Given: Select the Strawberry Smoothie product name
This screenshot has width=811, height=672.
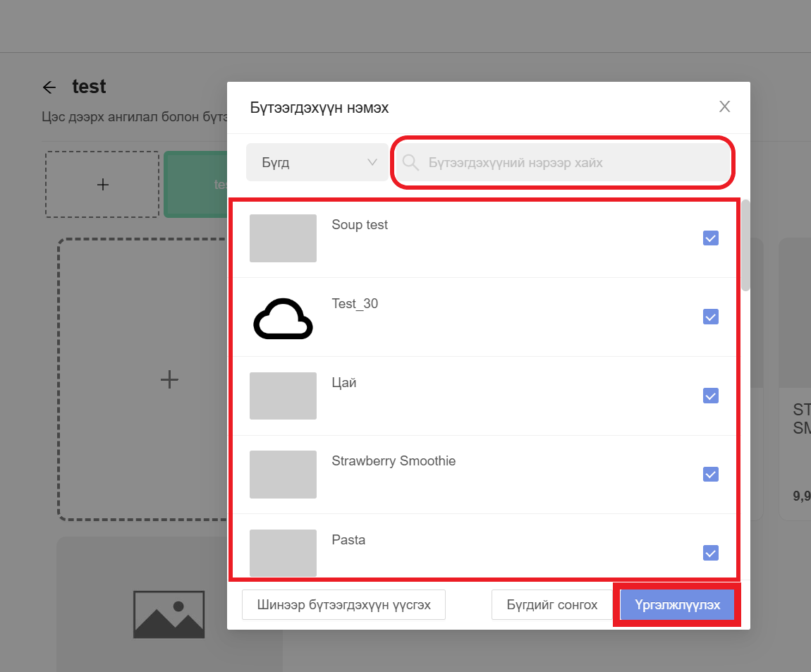Looking at the screenshot, I should click(x=394, y=461).
